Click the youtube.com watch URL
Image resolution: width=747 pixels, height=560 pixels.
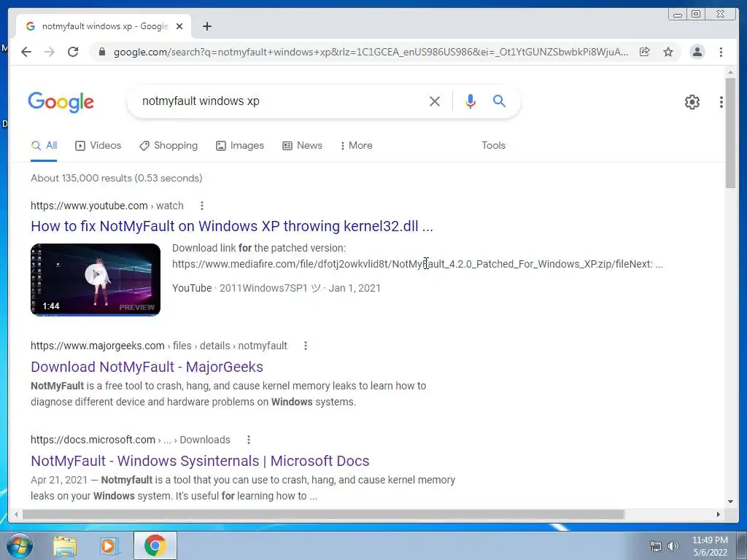click(107, 206)
